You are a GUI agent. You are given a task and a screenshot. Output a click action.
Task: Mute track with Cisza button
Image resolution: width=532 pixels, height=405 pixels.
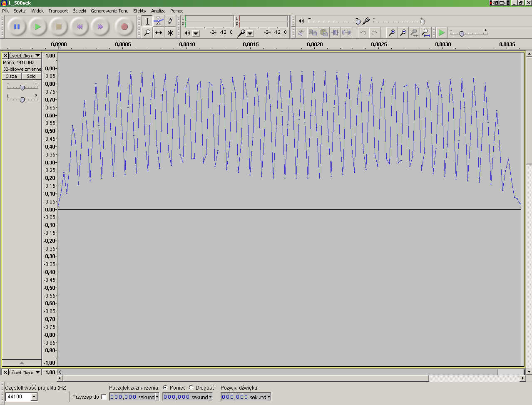tap(12, 76)
